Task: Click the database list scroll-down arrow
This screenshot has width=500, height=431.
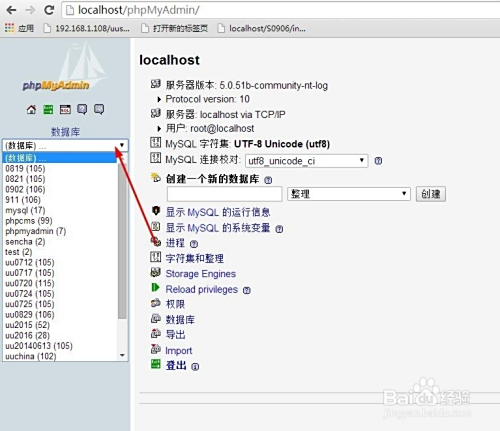Action: (x=122, y=355)
